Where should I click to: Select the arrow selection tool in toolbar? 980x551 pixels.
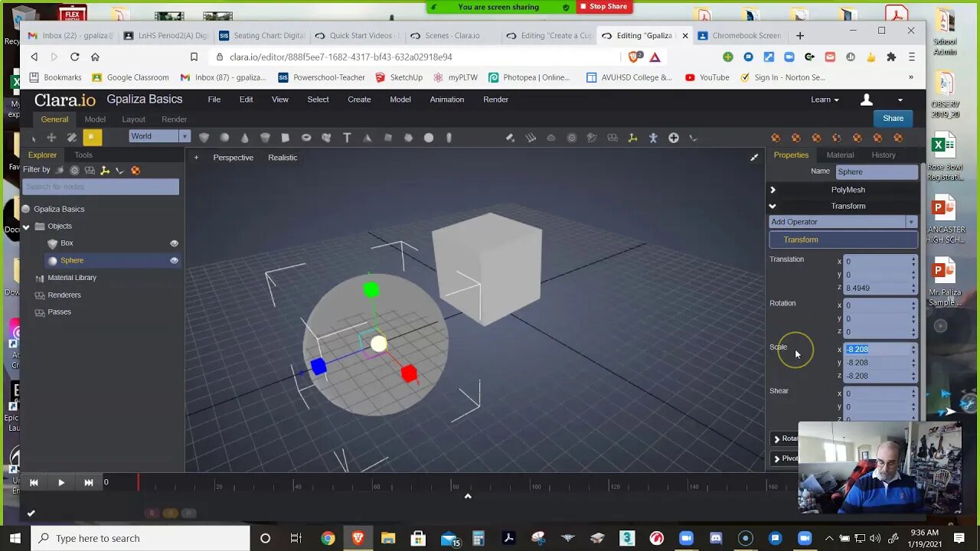(x=32, y=138)
